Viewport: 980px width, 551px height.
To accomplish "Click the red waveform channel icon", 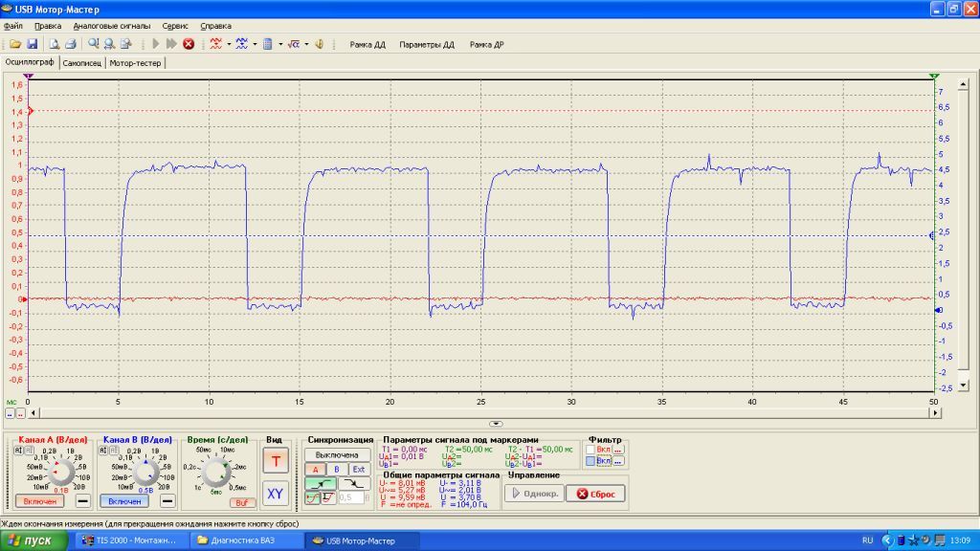I will (x=215, y=44).
